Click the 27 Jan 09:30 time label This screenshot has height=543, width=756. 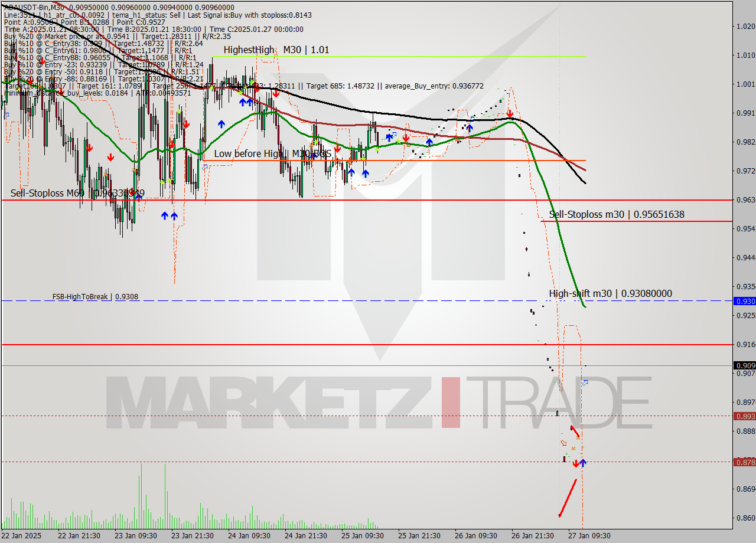click(589, 536)
